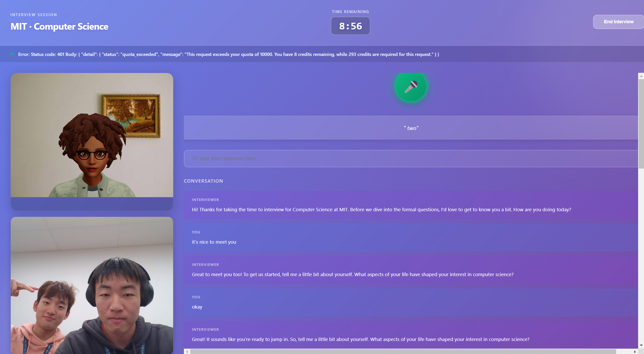Image resolution: width=644 pixels, height=354 pixels.
Task: Click the live transcript box showing "two"
Action: point(411,128)
